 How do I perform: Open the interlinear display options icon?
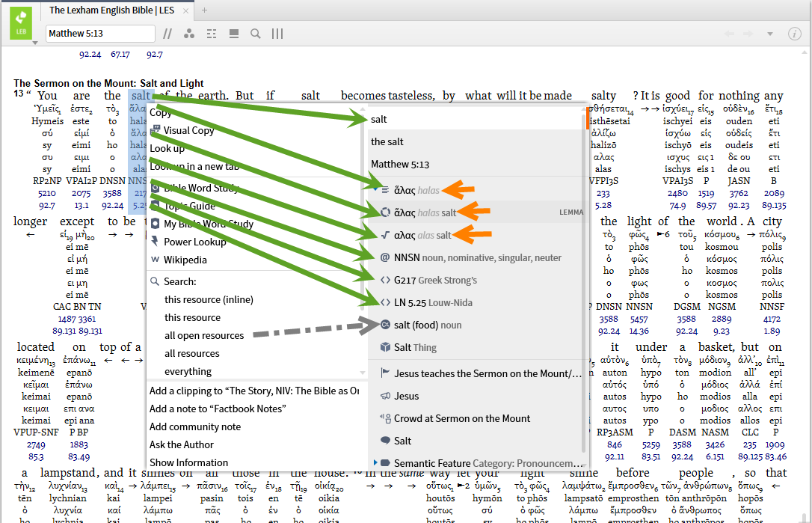tap(211, 34)
